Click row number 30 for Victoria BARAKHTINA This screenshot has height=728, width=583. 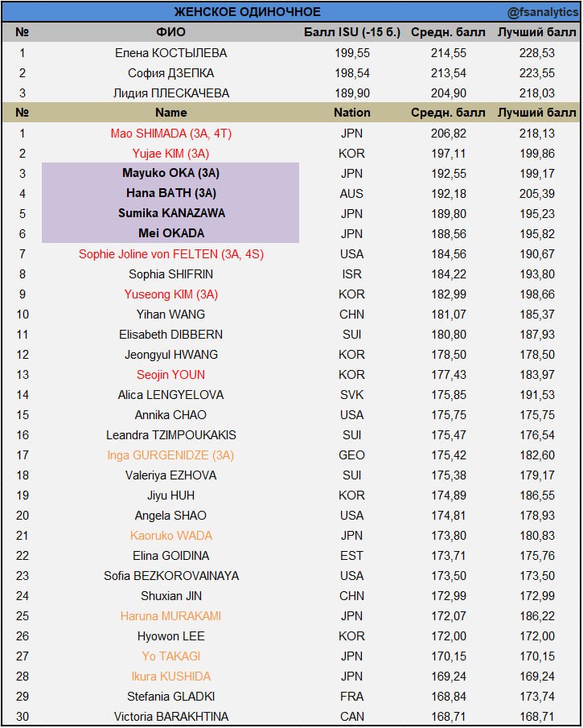point(23,717)
